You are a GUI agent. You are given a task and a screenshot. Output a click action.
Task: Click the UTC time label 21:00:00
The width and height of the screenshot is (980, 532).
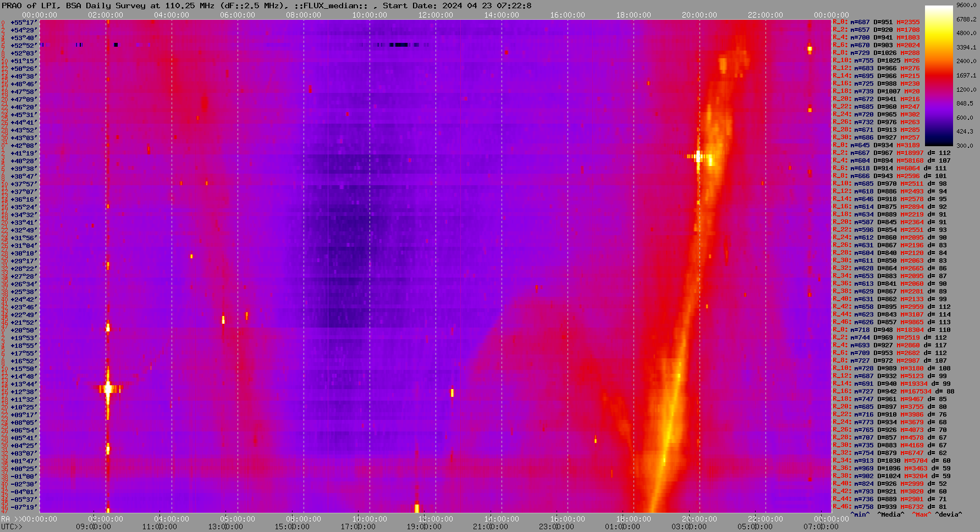pyautogui.click(x=490, y=527)
